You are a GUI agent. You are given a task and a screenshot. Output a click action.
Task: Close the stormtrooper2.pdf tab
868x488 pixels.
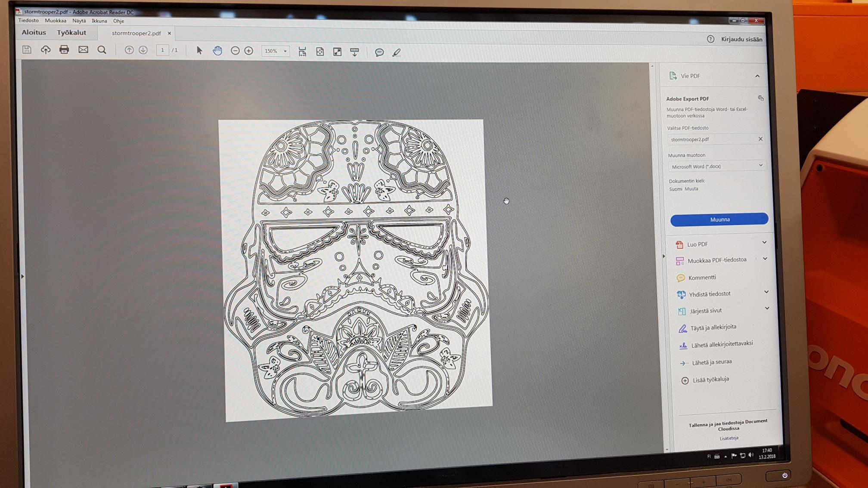click(169, 33)
